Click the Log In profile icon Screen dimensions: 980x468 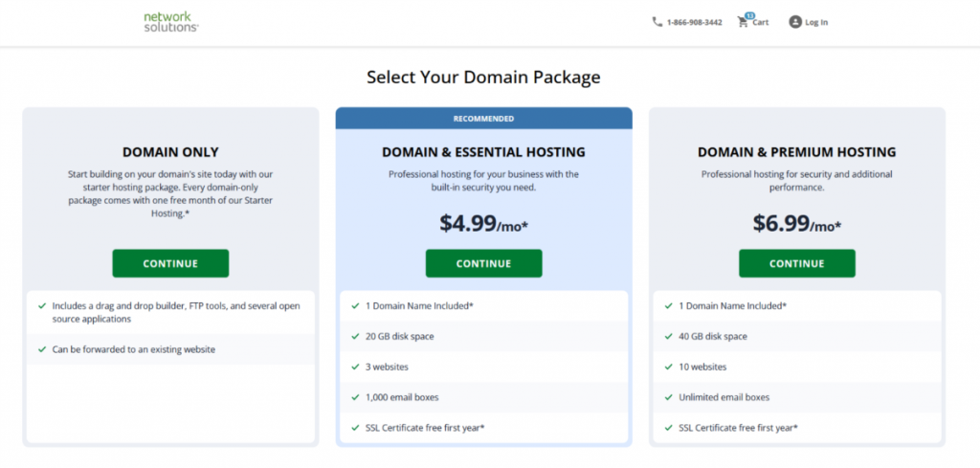(794, 22)
